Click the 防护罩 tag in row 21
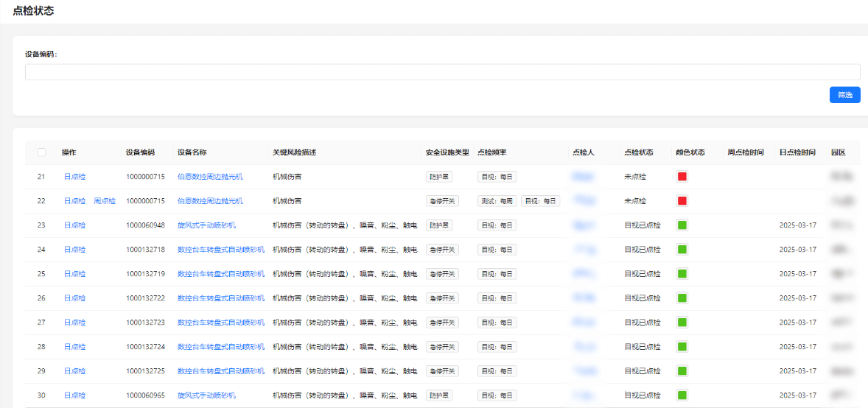 point(439,177)
